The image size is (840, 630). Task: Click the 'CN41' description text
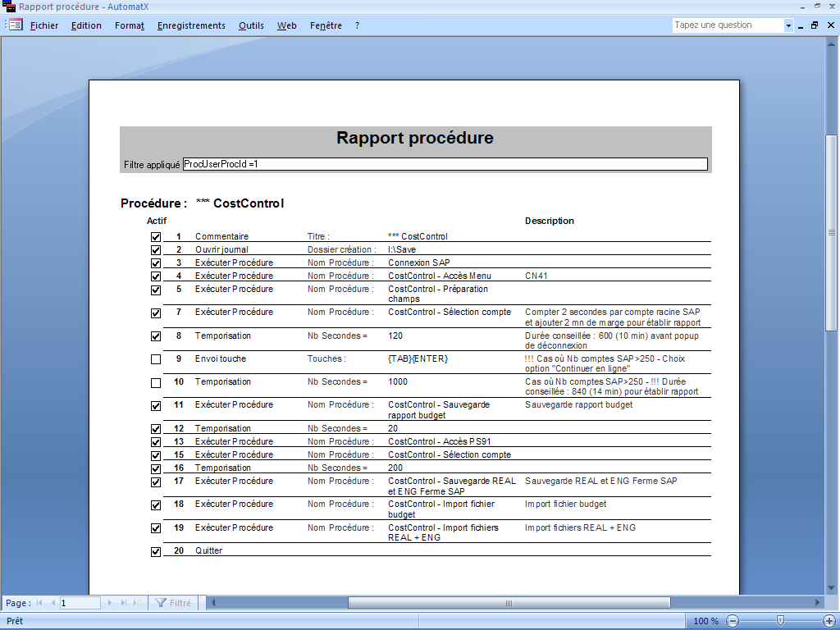click(x=536, y=276)
